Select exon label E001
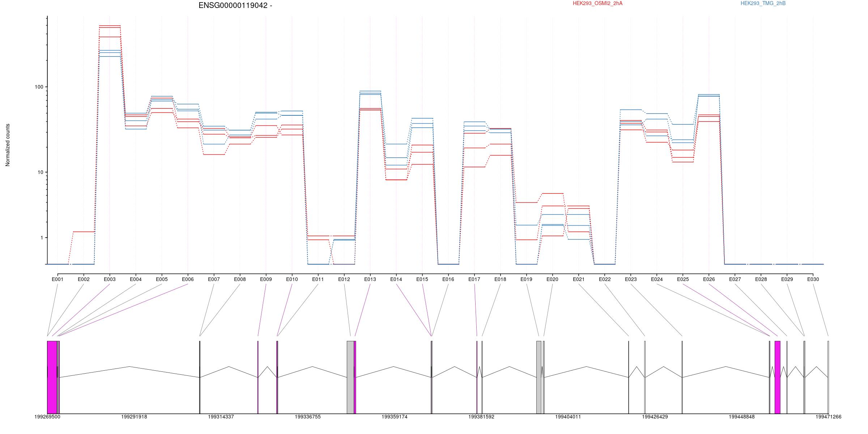 click(x=58, y=279)
